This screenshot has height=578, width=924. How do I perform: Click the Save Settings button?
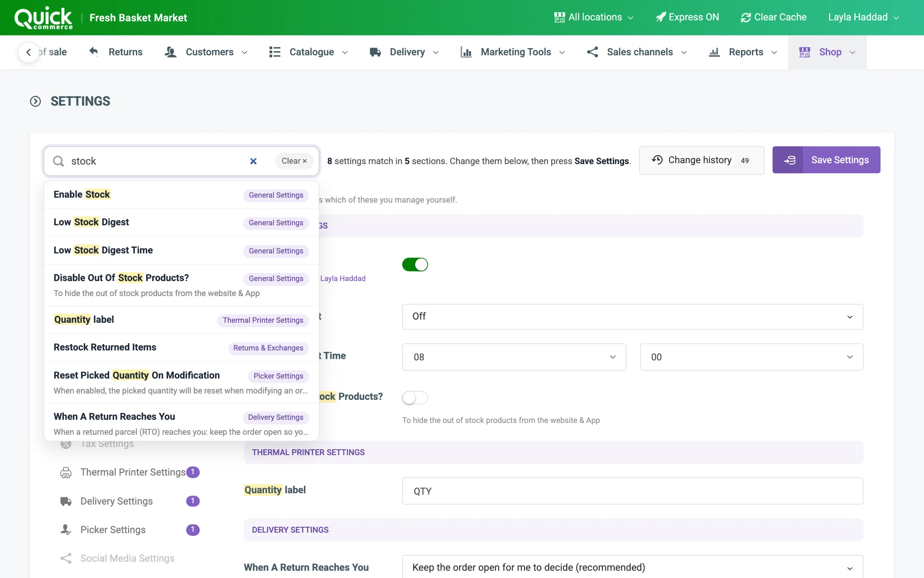[826, 160]
